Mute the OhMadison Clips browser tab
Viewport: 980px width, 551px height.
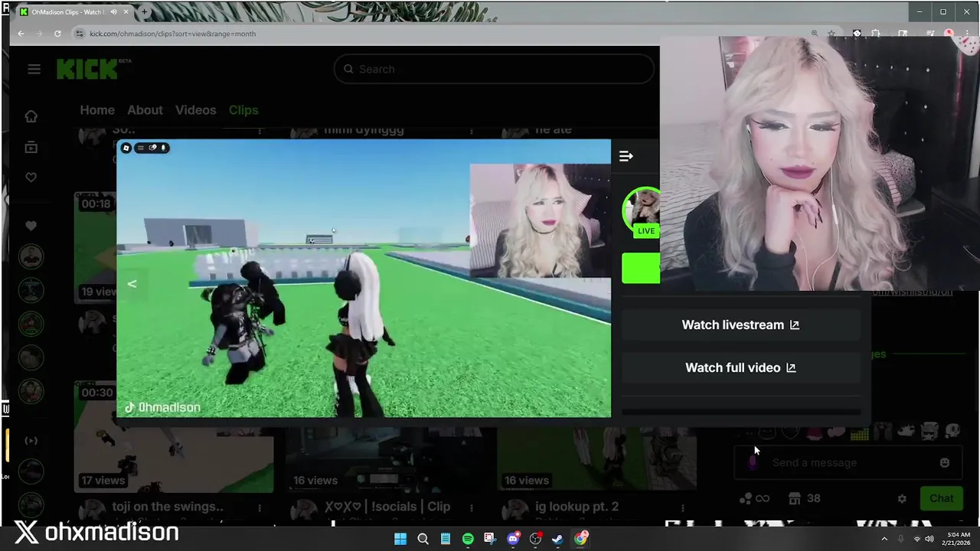click(x=114, y=12)
